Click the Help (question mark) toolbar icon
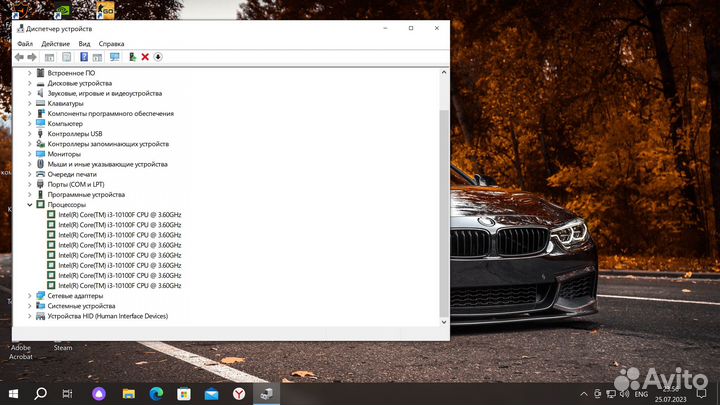The width and height of the screenshot is (720, 405). point(83,57)
